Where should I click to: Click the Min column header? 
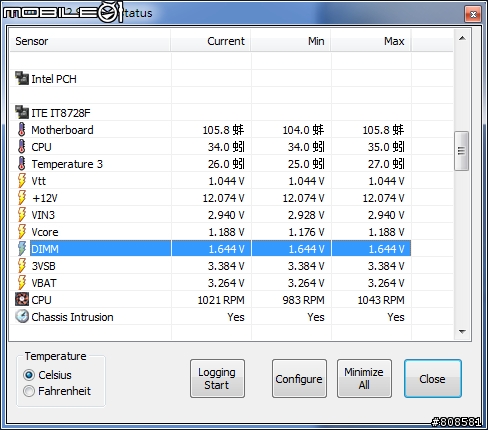[291, 41]
